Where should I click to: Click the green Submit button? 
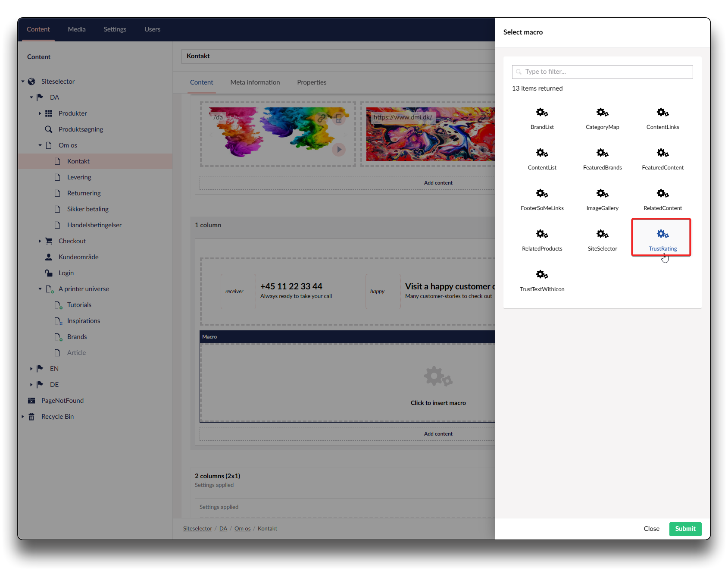point(685,529)
